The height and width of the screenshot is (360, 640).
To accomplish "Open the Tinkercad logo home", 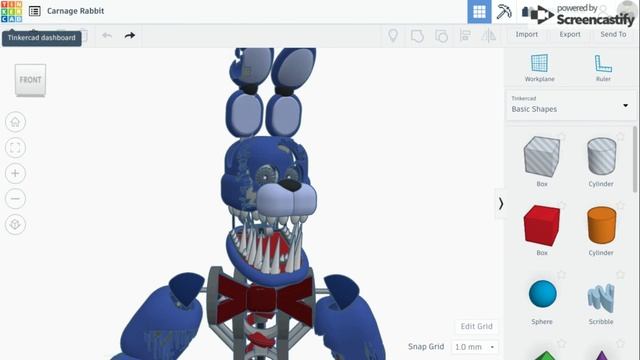I will point(11,11).
